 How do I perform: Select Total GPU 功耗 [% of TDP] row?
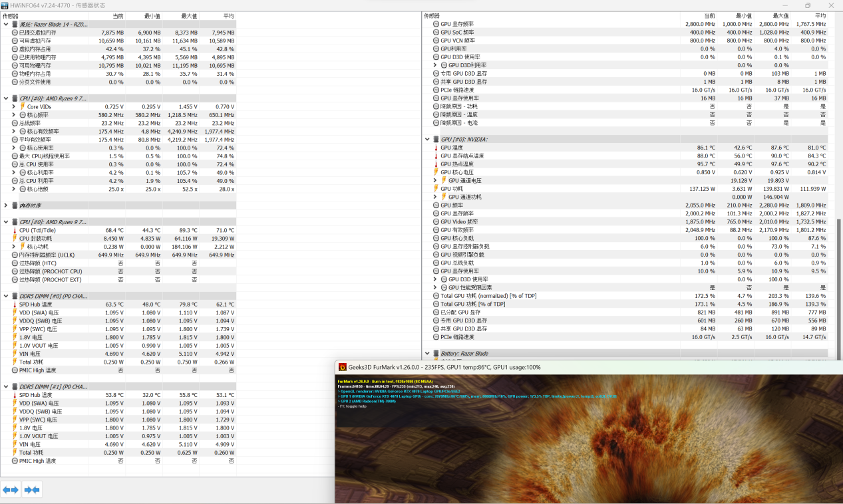625,305
